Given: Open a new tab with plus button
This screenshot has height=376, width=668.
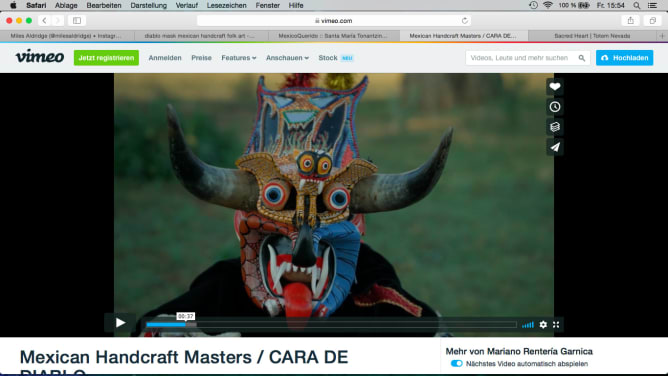Looking at the screenshot, I should tap(662, 36).
